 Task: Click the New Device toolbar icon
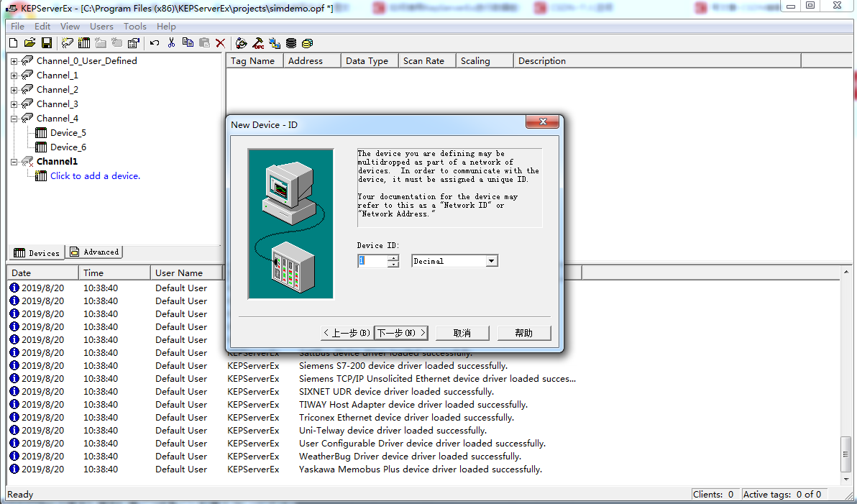pos(83,42)
